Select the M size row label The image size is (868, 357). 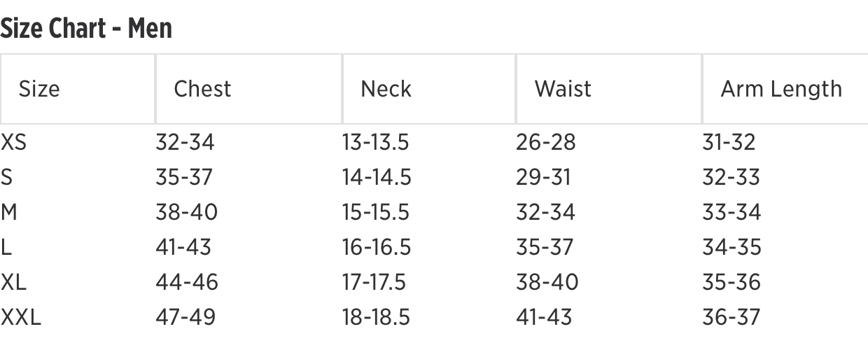click(x=8, y=212)
